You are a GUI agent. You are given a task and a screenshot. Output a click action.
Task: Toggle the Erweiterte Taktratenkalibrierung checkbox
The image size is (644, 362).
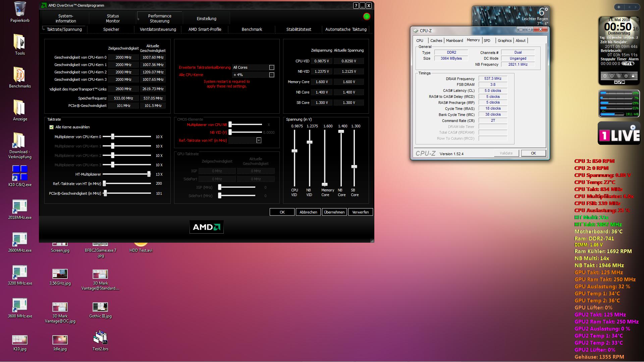point(272,67)
